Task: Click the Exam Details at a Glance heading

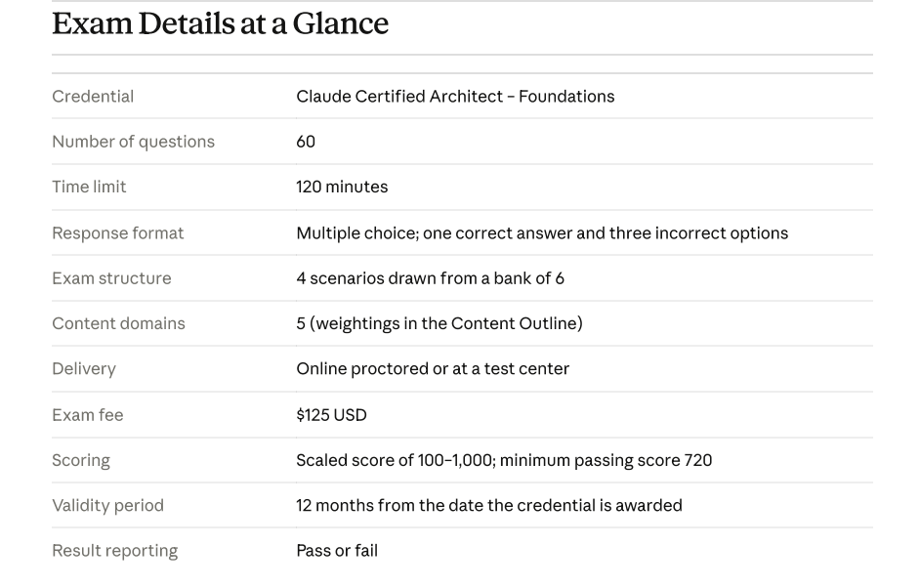Action: point(220,23)
